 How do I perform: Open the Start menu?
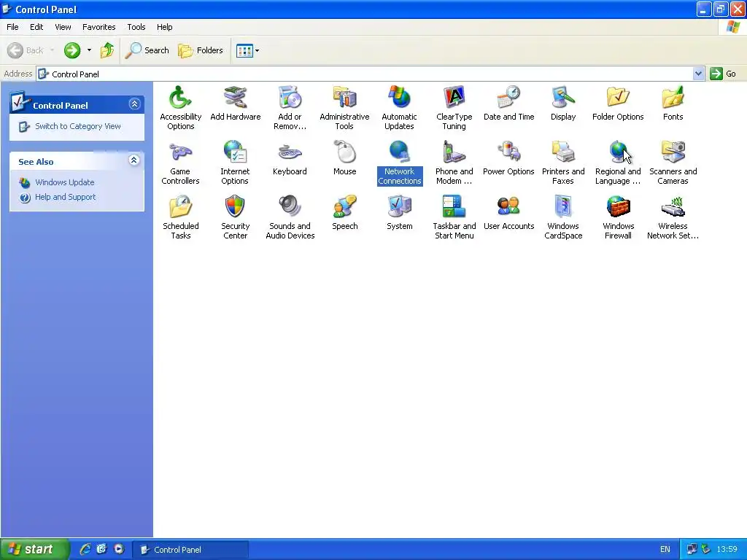pos(35,550)
